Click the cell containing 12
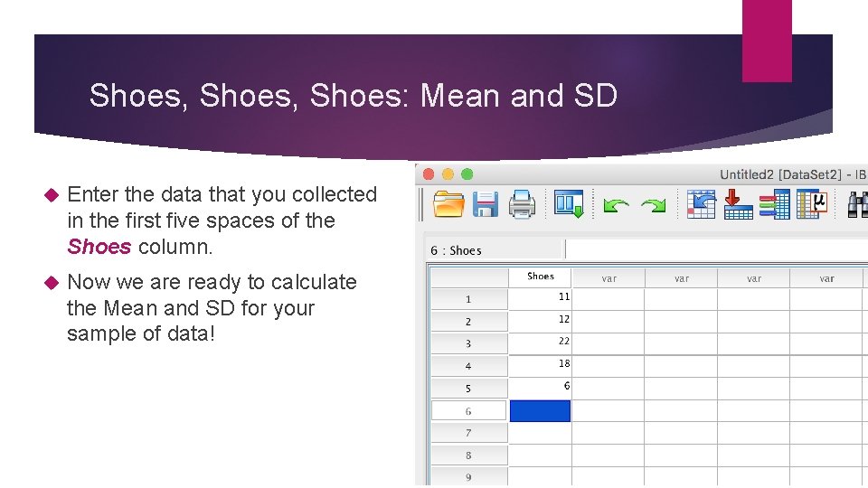 point(541,321)
